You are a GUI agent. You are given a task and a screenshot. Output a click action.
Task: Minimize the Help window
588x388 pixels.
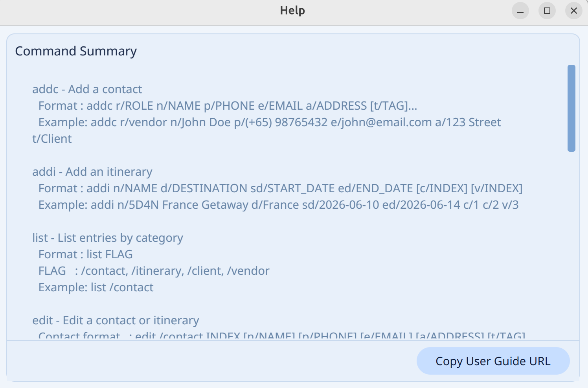pos(520,11)
